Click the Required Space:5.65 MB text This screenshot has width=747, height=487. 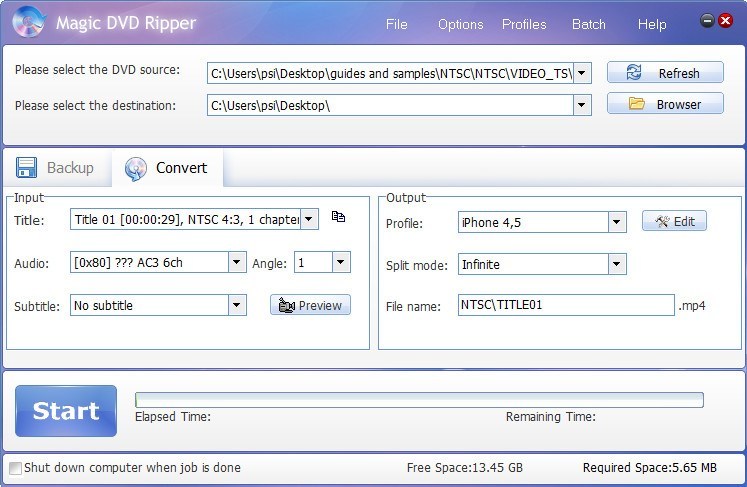pyautogui.click(x=649, y=467)
